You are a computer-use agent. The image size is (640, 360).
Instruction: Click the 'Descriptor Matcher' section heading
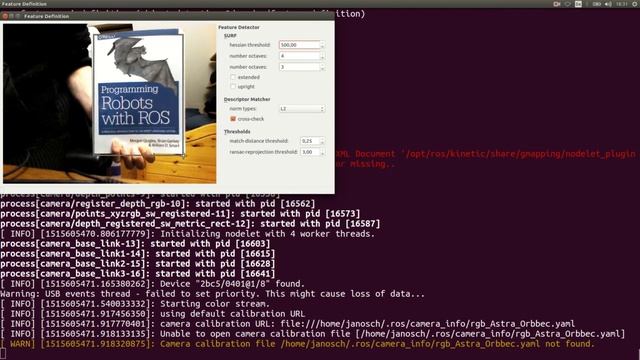tap(247, 99)
